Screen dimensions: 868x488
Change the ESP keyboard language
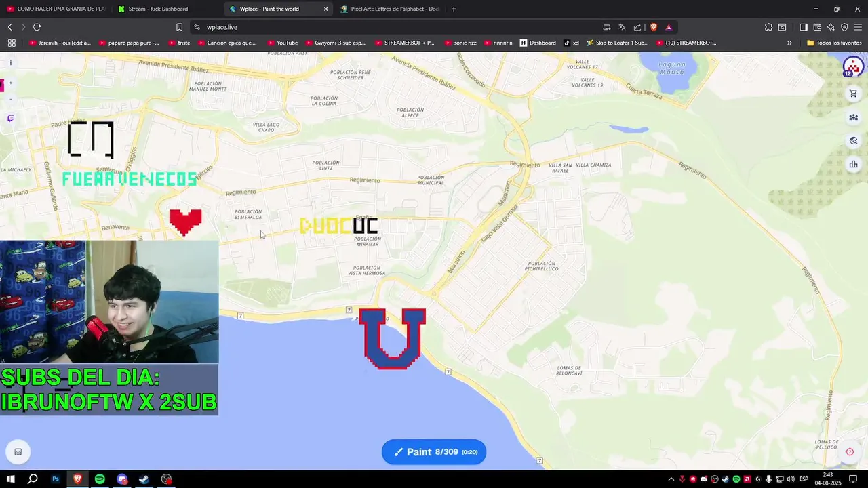[804, 479]
